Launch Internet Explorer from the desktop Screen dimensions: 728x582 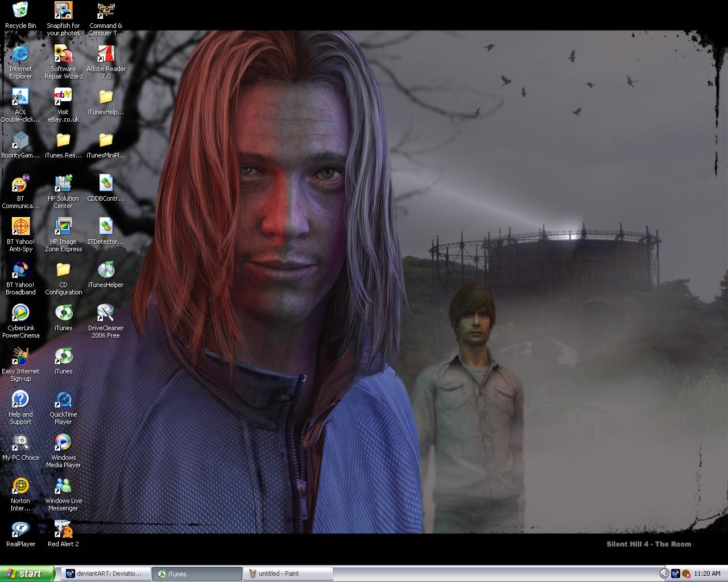tap(20, 62)
